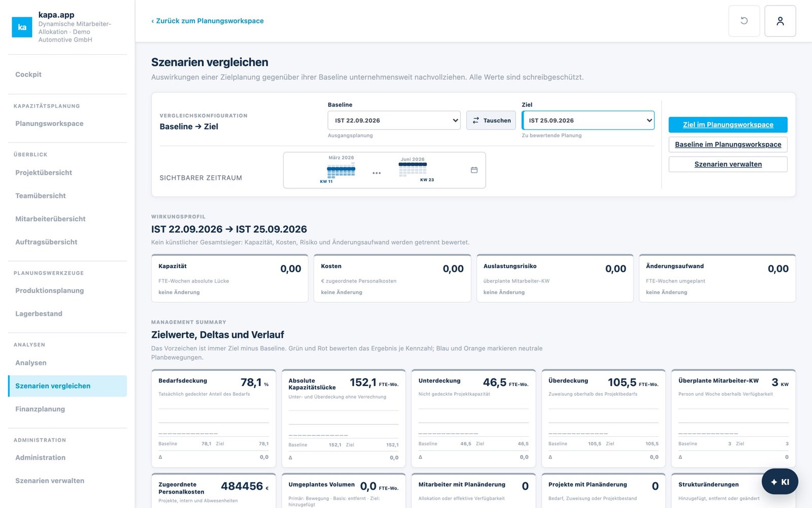Open the Baseline dropdown IST 22.09.2026
The width and height of the screenshot is (812, 508).
click(x=394, y=120)
